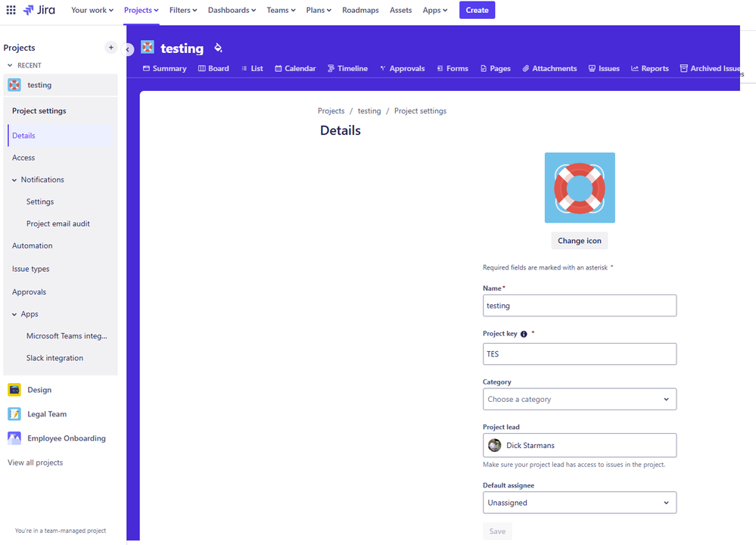Screen dimensions: 756x545
Task: Click Dick Starmans avatar in Project lead
Action: pyautogui.click(x=495, y=445)
